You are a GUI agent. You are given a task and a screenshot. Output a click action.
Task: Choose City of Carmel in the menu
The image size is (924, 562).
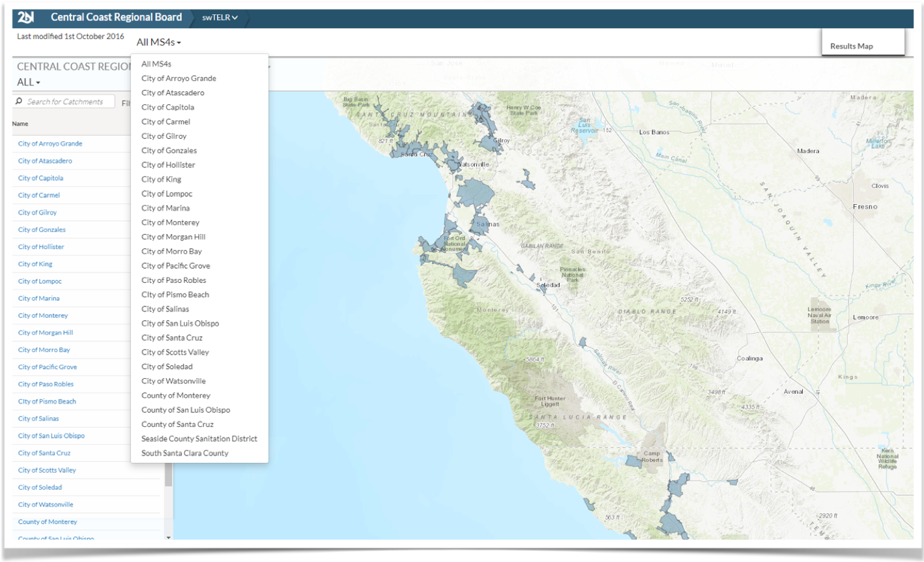pyautogui.click(x=166, y=121)
